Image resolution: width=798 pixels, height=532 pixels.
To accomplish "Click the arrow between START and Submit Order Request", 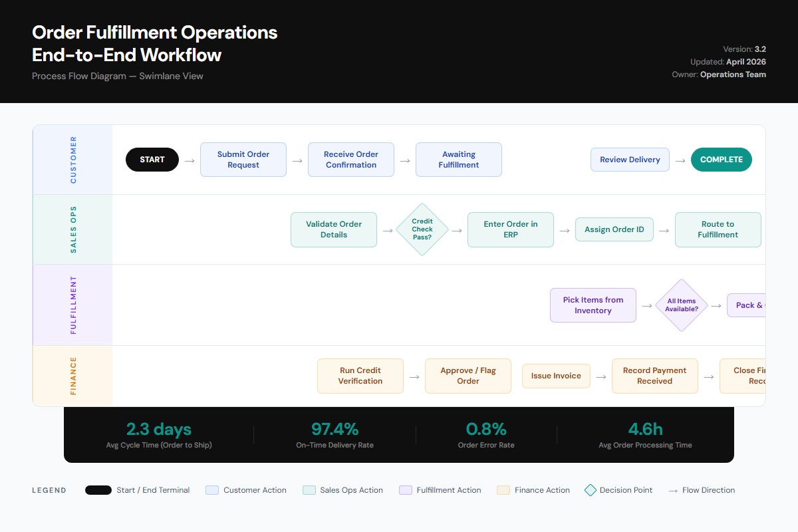I will [190, 160].
